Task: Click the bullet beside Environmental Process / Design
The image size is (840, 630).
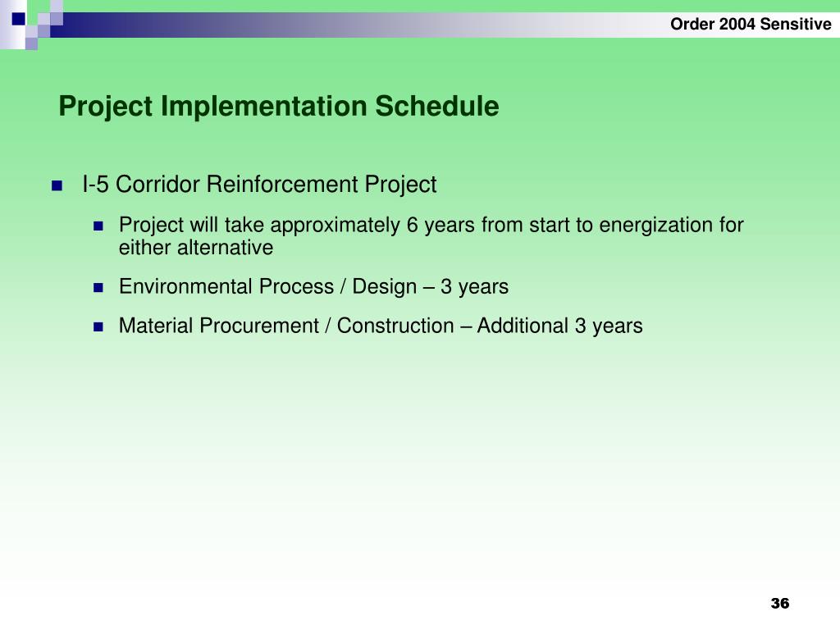Action: point(98,288)
